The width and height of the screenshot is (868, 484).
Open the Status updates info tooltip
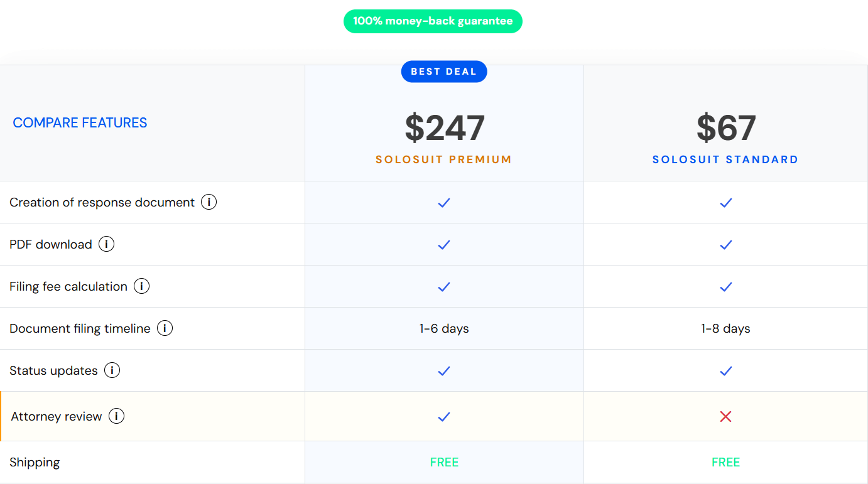tap(112, 370)
